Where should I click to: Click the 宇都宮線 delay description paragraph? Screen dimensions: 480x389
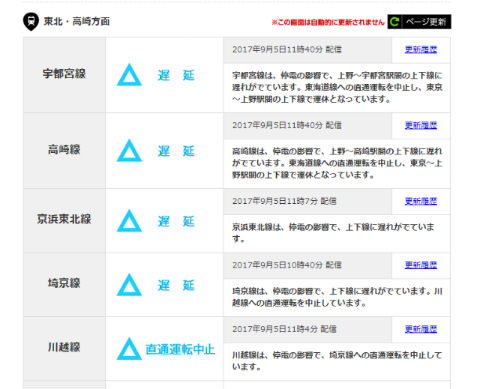(337, 87)
